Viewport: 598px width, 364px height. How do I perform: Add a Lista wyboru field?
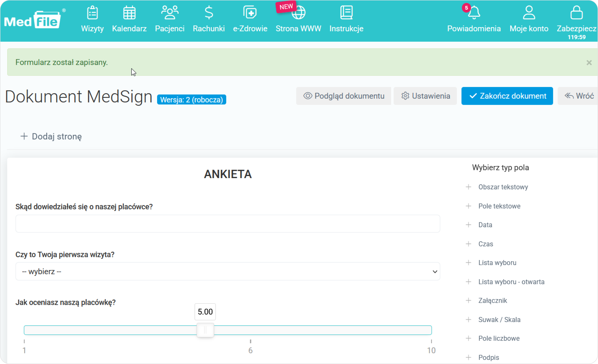497,263
